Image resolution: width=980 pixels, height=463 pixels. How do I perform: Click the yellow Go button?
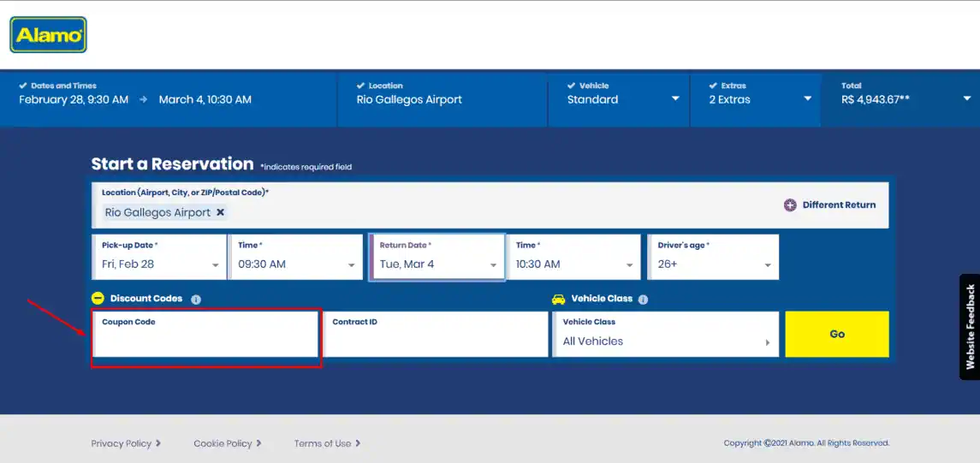point(837,335)
